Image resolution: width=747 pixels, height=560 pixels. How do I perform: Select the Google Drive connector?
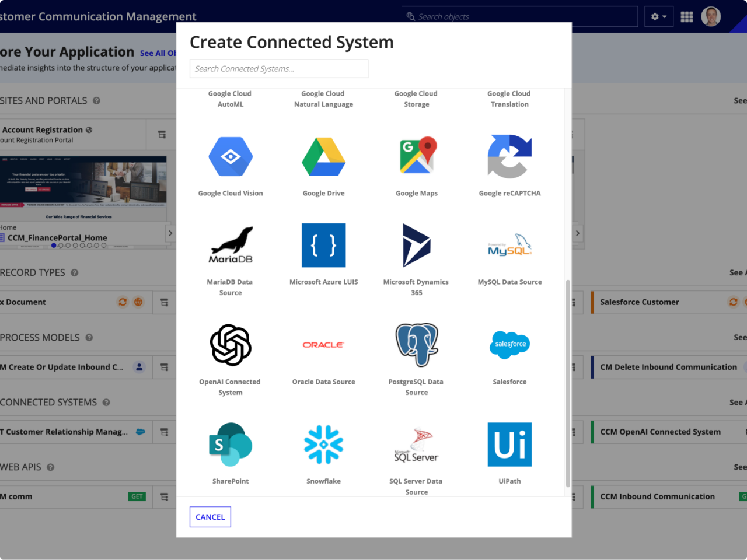323,165
